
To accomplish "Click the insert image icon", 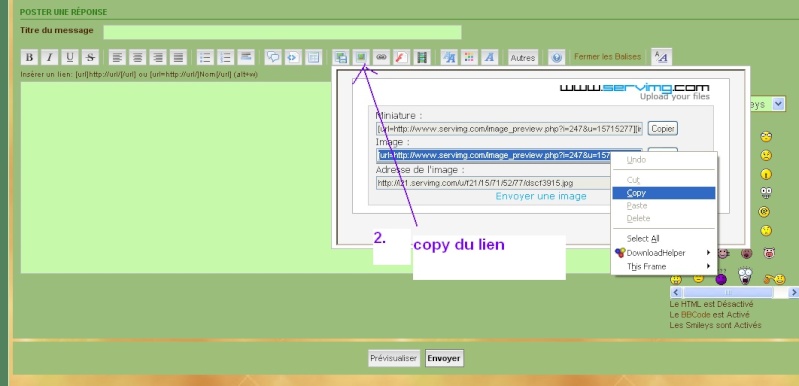I will 361,57.
